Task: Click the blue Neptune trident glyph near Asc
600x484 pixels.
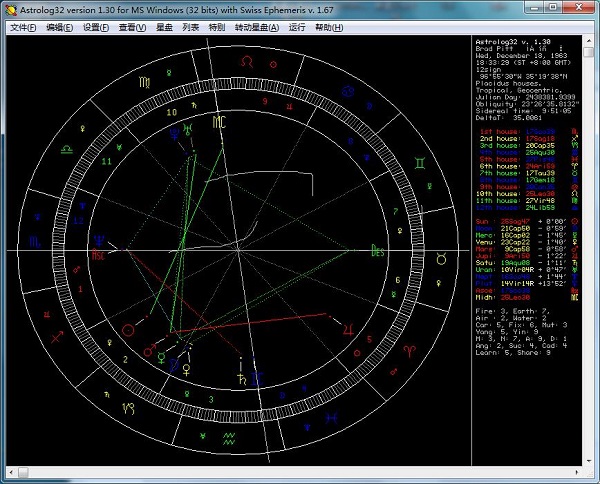Action: (99, 241)
